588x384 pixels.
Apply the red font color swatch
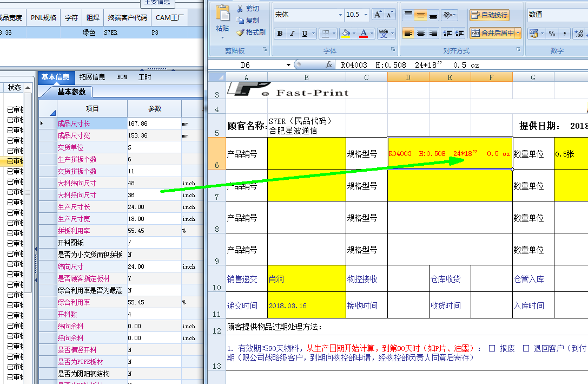[364, 34]
